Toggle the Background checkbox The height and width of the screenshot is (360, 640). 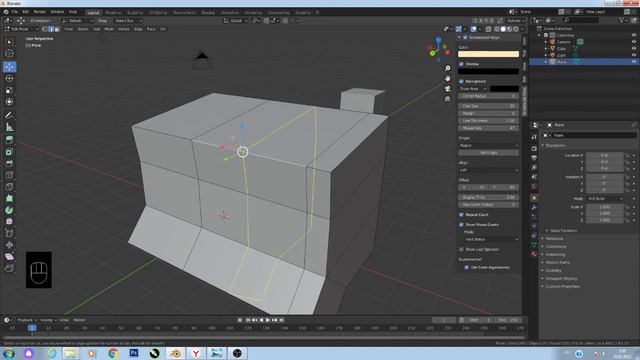461,81
